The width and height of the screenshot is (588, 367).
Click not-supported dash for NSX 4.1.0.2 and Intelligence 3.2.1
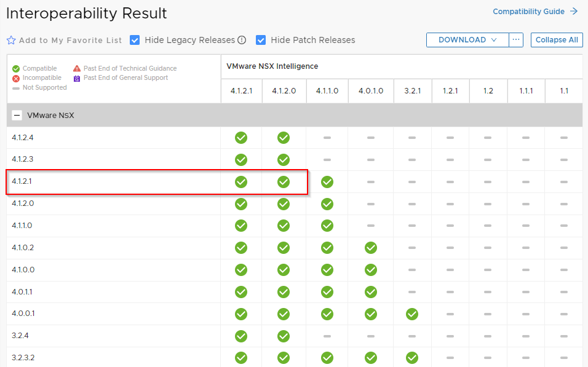(x=412, y=248)
